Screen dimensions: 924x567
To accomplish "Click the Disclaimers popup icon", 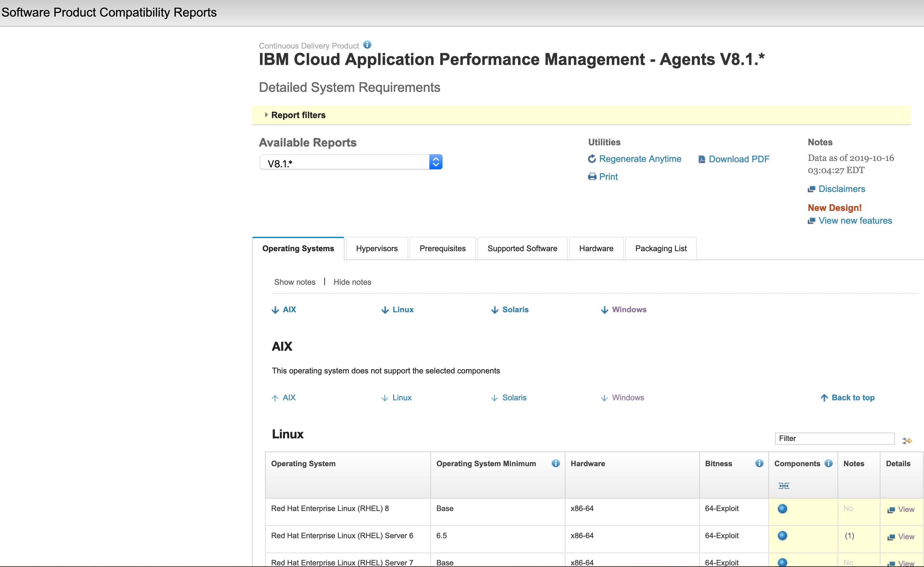I will [811, 189].
